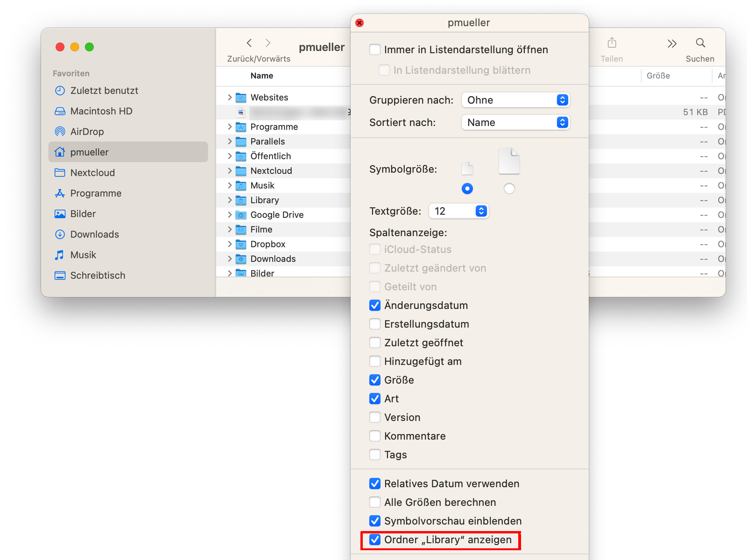Expand the Library folder disclosure arrow

230,200
